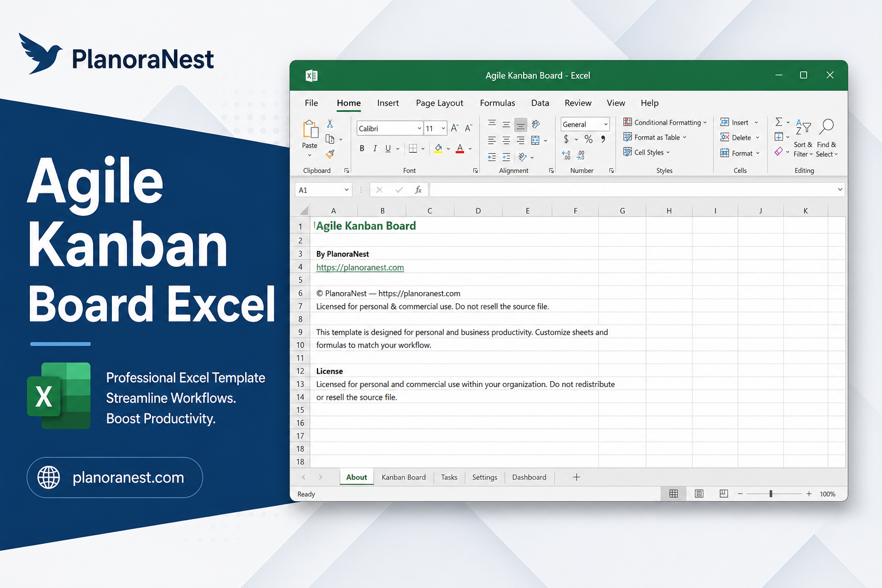Open Cell Styles gallery
The width and height of the screenshot is (882, 588).
647,152
